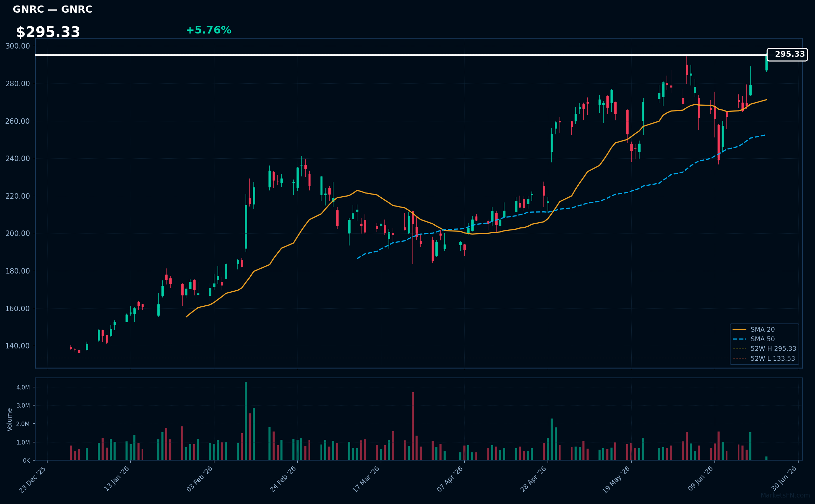This screenshot has width=815, height=504.
Task: Click the GNRC — GNRC chart title
Action: click(53, 9)
